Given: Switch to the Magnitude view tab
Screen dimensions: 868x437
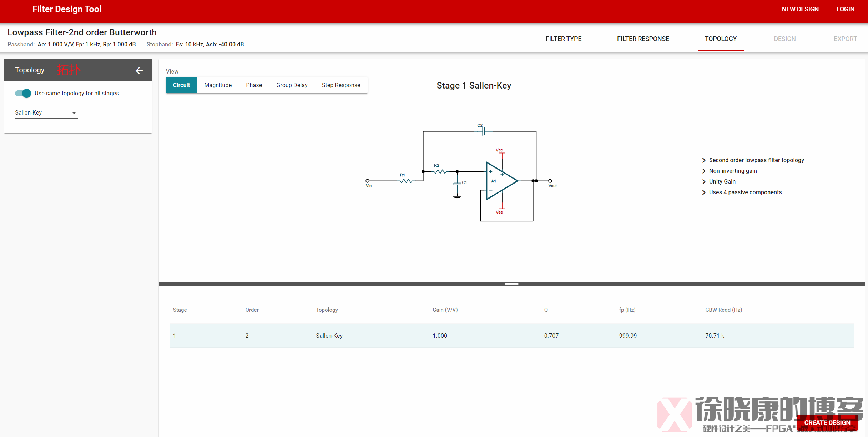Looking at the screenshot, I should coord(218,85).
